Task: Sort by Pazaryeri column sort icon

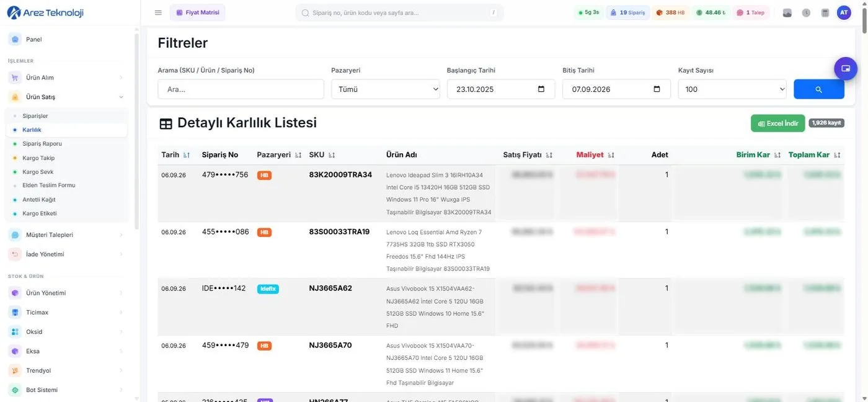Action: (x=298, y=155)
